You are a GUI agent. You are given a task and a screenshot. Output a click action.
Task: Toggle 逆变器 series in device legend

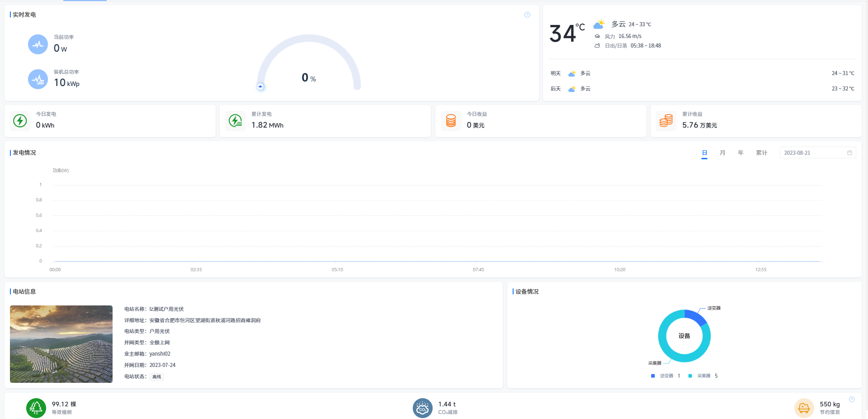[663, 376]
